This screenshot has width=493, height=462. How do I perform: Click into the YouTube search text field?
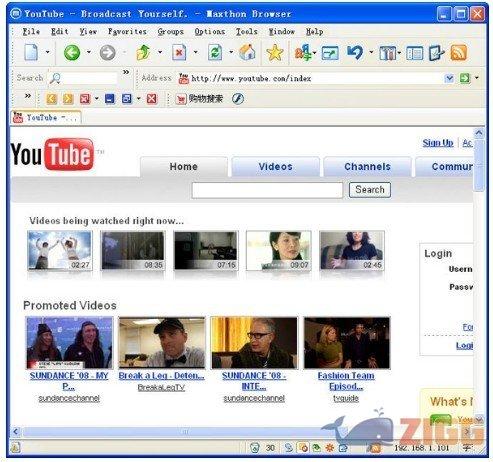tap(267, 190)
